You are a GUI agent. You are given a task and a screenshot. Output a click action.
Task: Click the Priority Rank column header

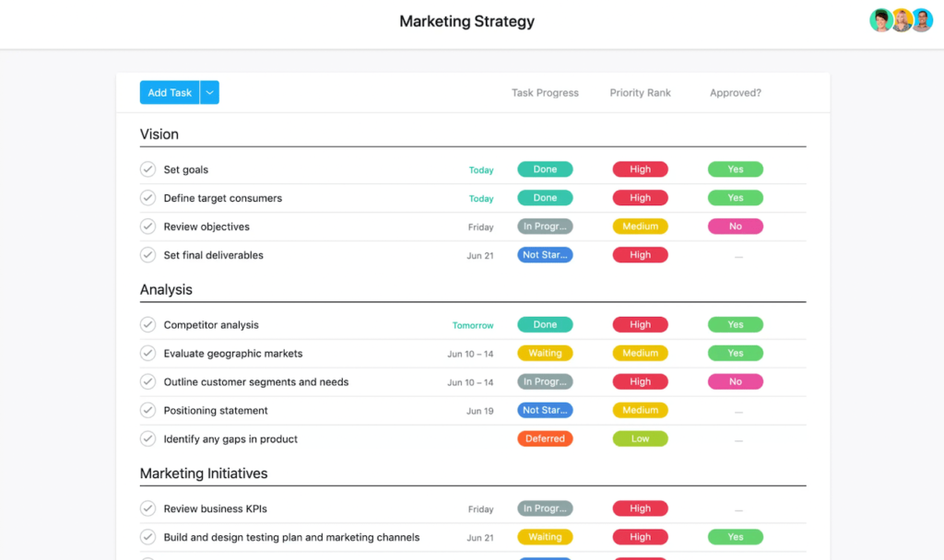pos(640,92)
